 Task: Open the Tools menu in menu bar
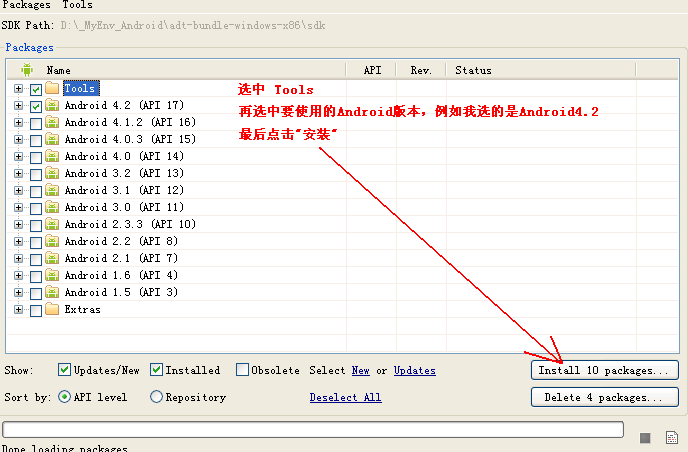coord(77,5)
